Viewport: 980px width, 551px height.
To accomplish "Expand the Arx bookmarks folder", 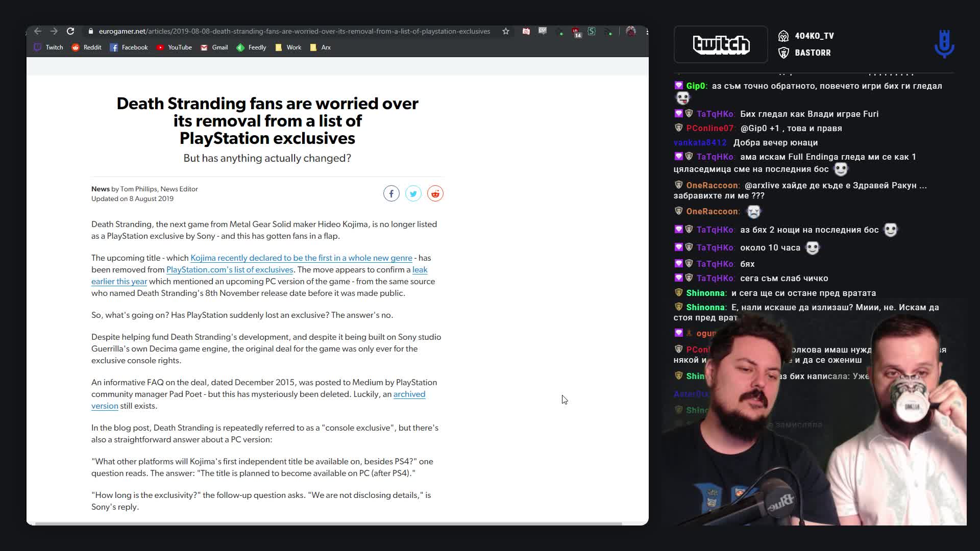I will [321, 47].
